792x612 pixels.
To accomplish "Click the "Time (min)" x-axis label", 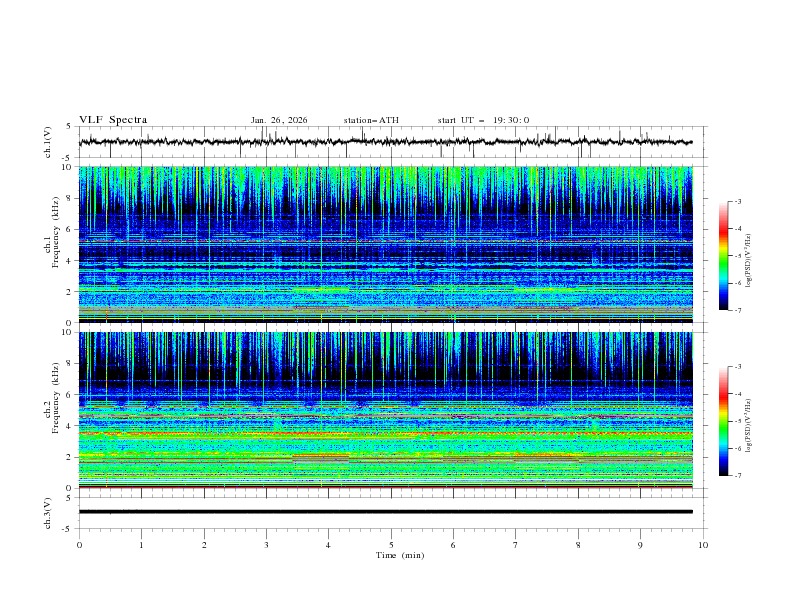I will pos(400,555).
